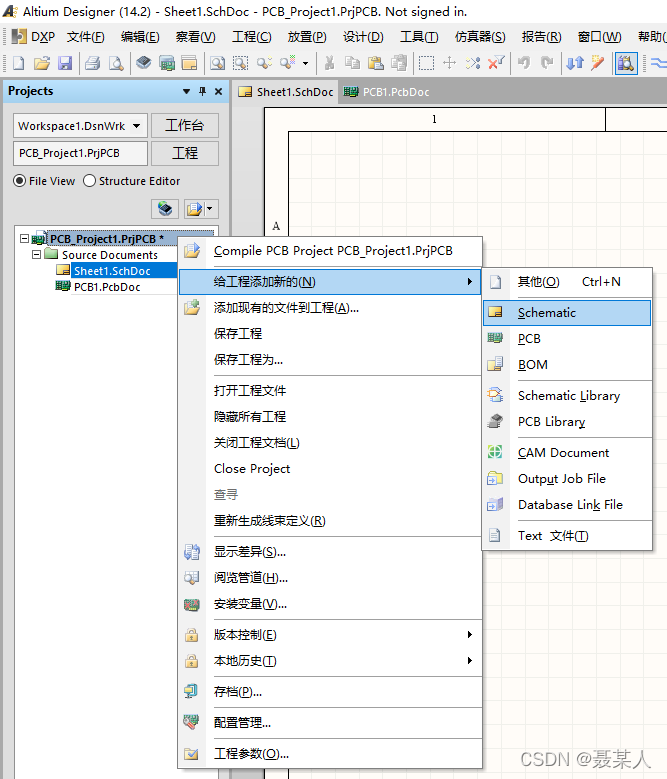Click the Deselect all icon
The height and width of the screenshot is (779, 667).
(x=473, y=63)
